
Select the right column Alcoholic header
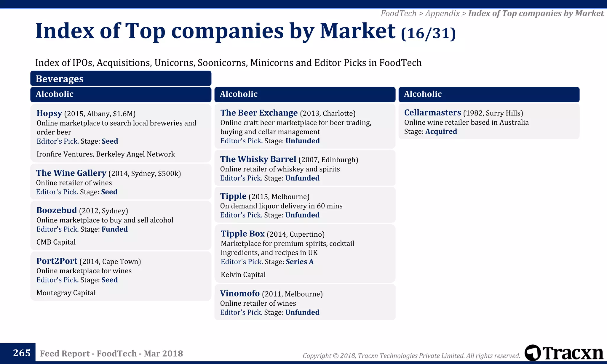489,94
